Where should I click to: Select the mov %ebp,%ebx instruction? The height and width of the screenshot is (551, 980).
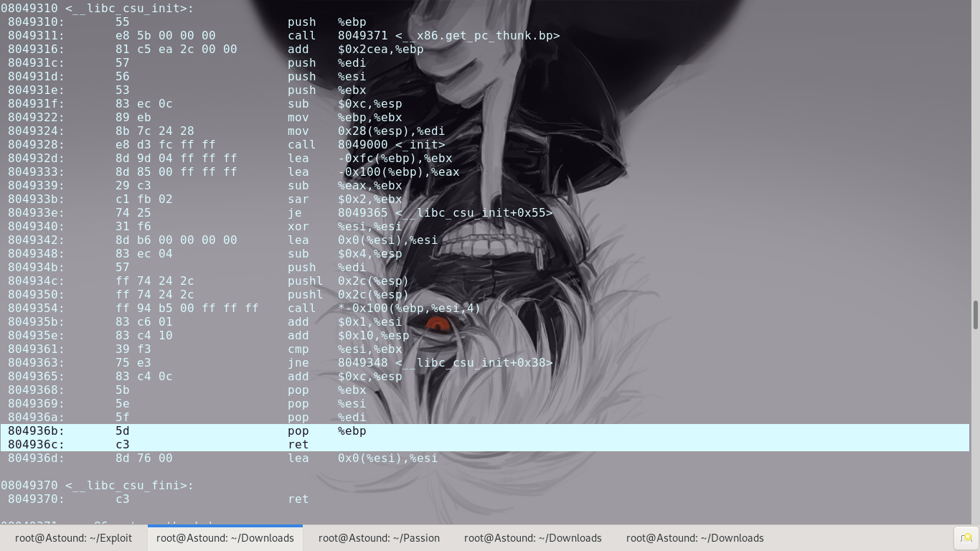344,118
